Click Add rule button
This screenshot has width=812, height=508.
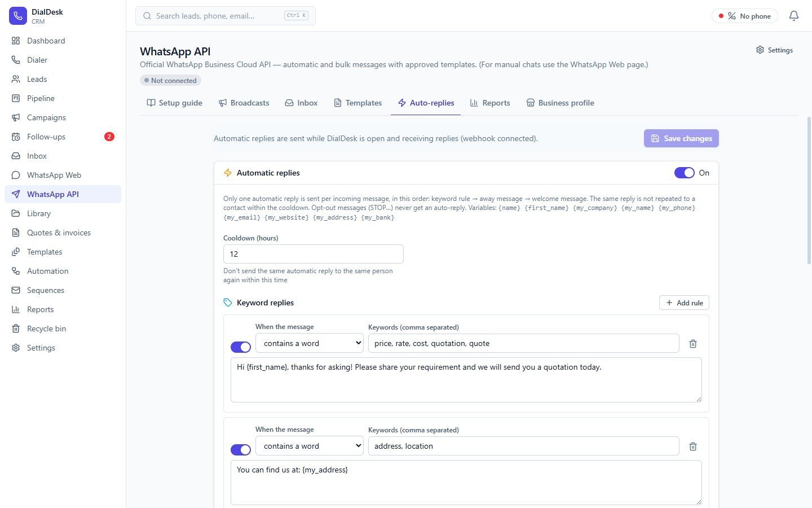pos(684,303)
